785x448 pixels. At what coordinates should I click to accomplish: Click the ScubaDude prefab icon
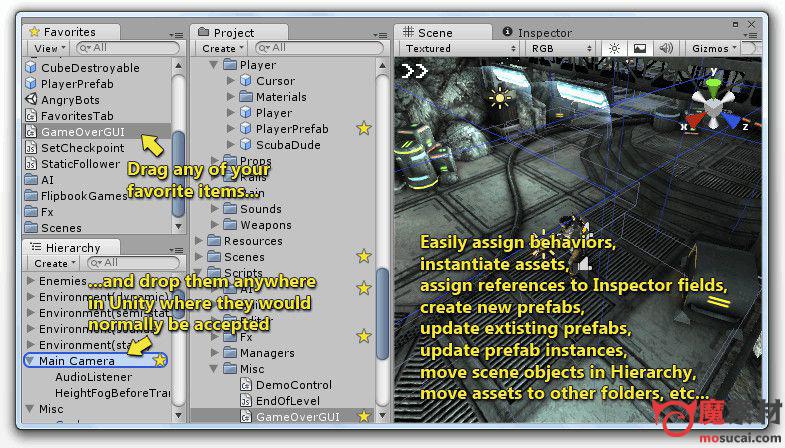pyautogui.click(x=245, y=145)
